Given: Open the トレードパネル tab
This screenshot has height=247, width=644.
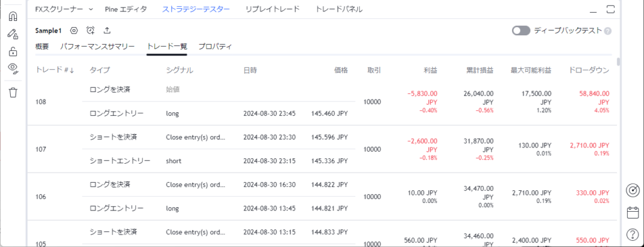Looking at the screenshot, I should [x=339, y=9].
